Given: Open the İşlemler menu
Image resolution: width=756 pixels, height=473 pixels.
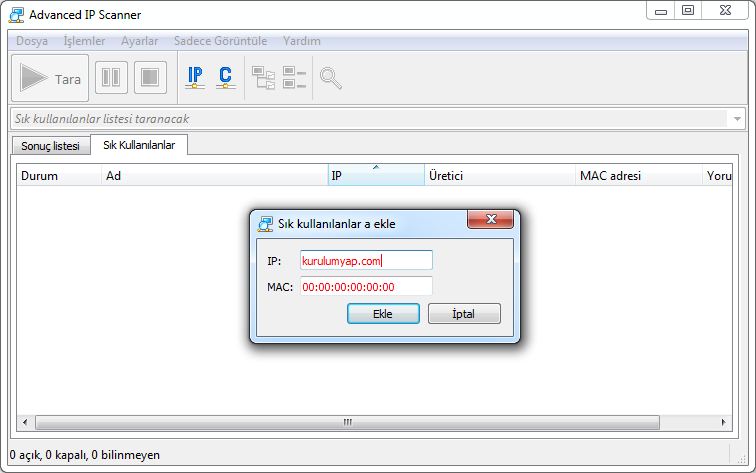Looking at the screenshot, I should pyautogui.click(x=84, y=41).
